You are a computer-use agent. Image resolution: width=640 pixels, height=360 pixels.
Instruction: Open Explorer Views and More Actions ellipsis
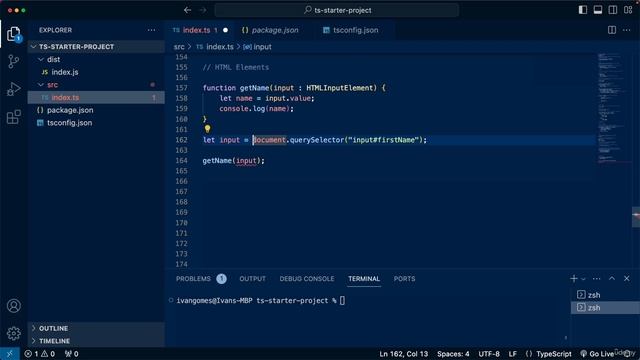151,30
